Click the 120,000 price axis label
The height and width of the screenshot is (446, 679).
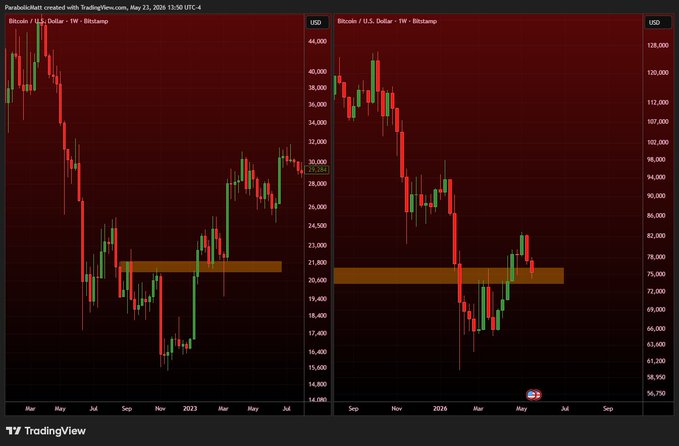point(658,73)
